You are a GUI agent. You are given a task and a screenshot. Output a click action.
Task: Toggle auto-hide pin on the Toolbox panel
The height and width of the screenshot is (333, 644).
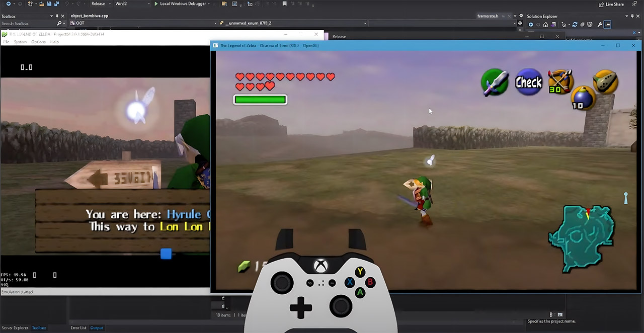(57, 16)
